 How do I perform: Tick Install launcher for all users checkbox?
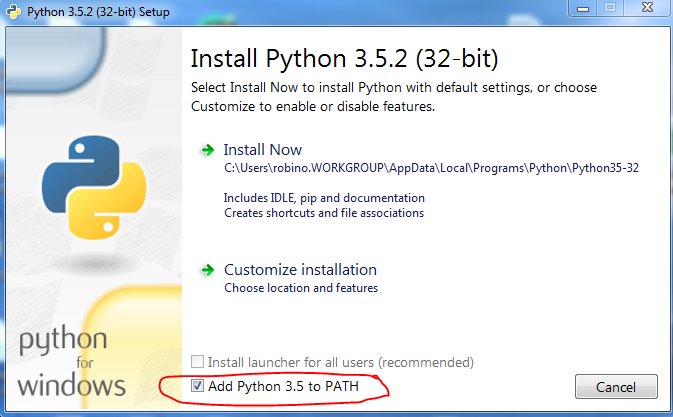[197, 362]
